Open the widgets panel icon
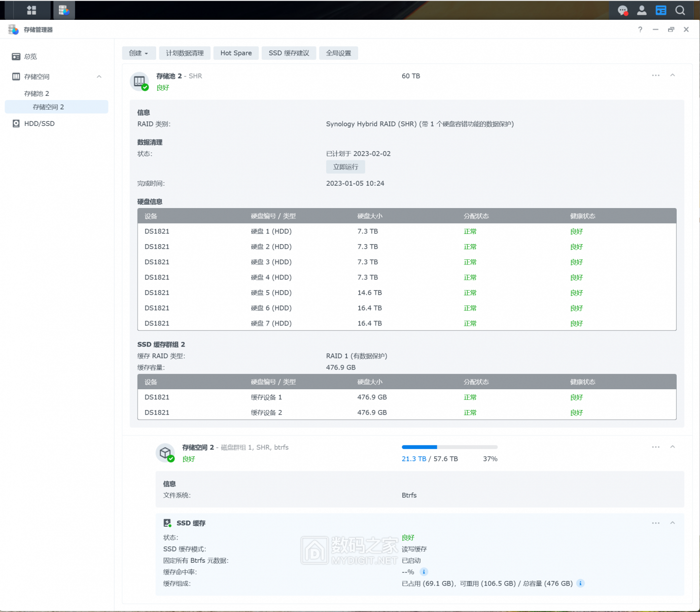Viewport: 700px width, 612px height. pyautogui.click(x=661, y=10)
